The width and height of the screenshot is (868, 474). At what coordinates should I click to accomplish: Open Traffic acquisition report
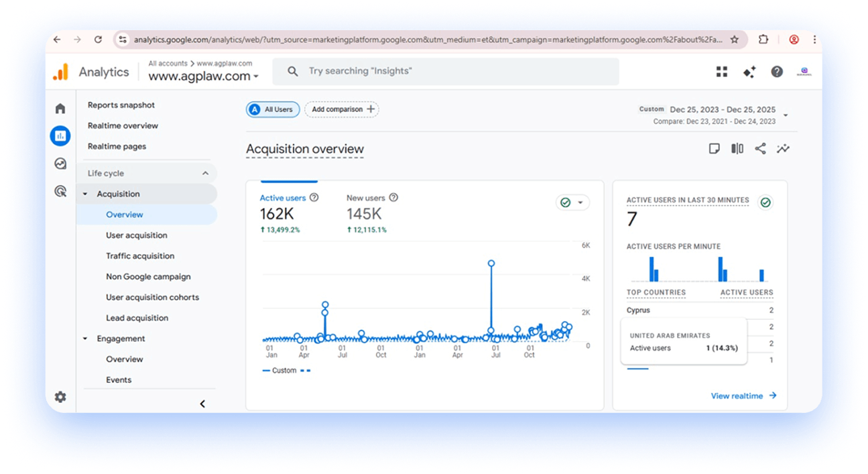(x=140, y=256)
